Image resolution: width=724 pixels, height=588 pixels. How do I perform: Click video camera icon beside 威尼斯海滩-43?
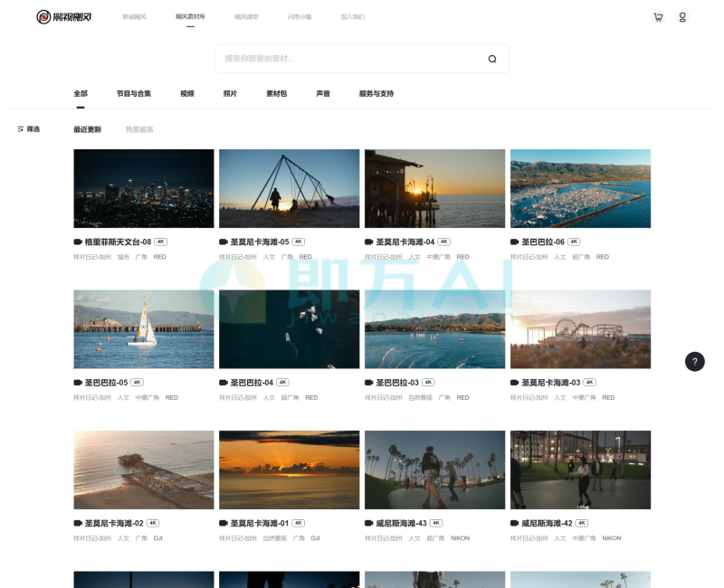click(369, 524)
